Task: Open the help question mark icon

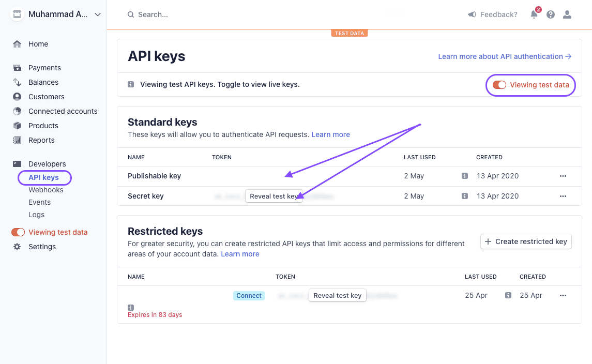Action: tap(551, 14)
